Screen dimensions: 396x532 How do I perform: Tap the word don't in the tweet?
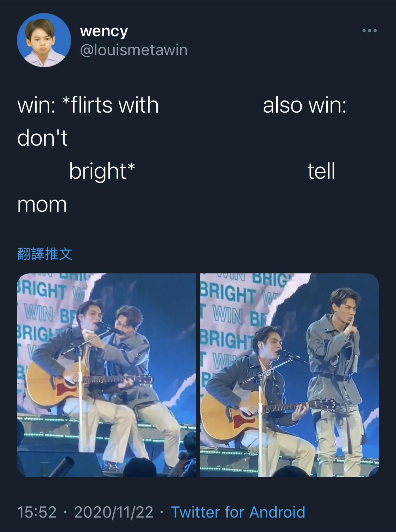tap(42, 138)
